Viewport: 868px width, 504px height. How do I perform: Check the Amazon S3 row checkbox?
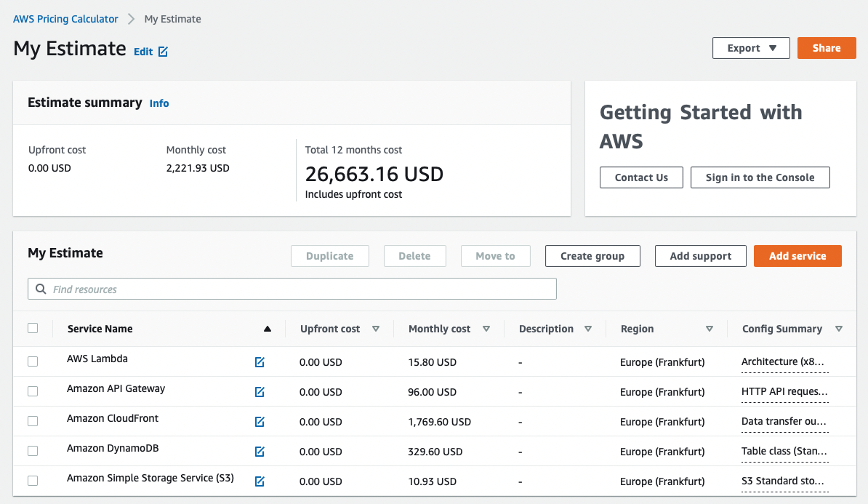(33, 481)
